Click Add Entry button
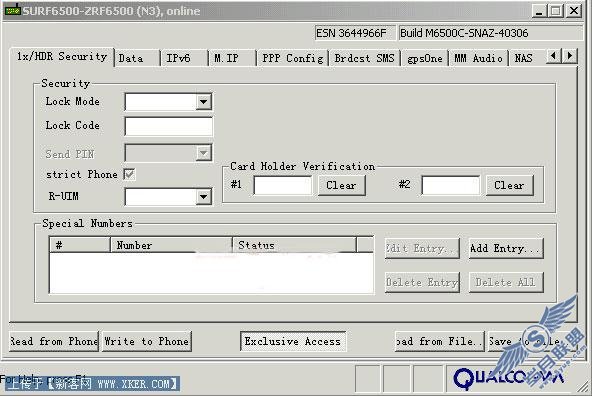Viewport: 592px width, 396px height. [x=506, y=248]
